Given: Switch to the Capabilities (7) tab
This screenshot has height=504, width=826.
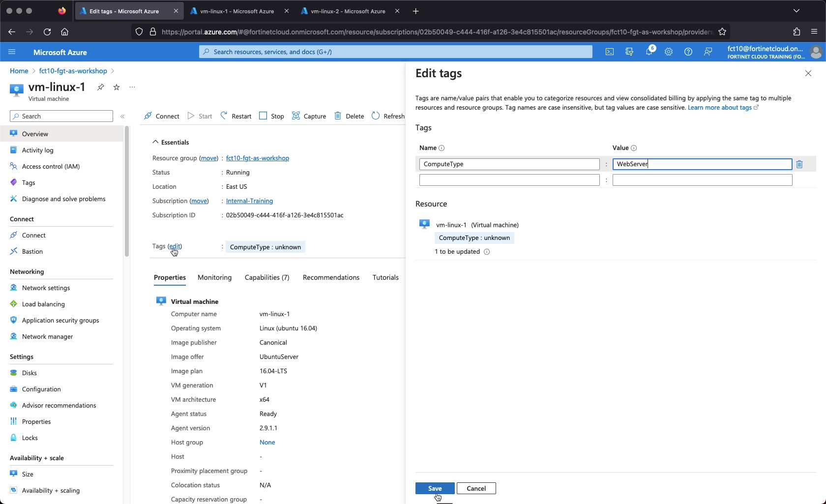Looking at the screenshot, I should pos(267,277).
